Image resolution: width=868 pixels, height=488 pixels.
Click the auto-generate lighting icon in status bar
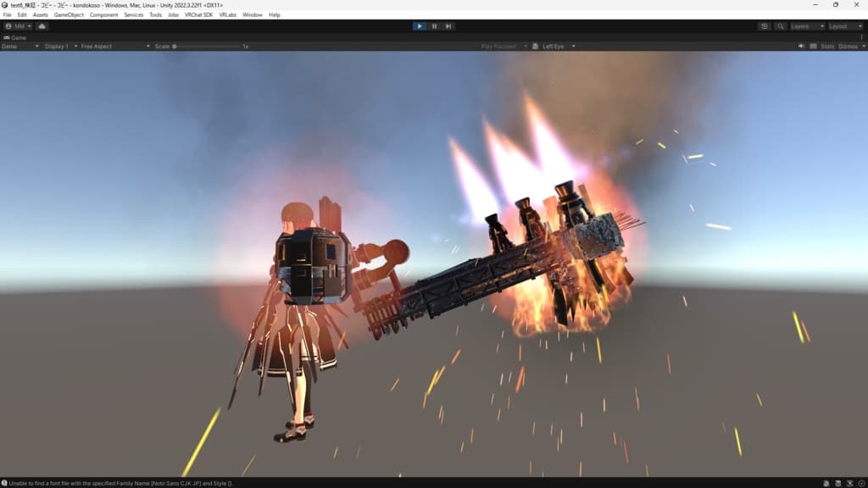[849, 484]
